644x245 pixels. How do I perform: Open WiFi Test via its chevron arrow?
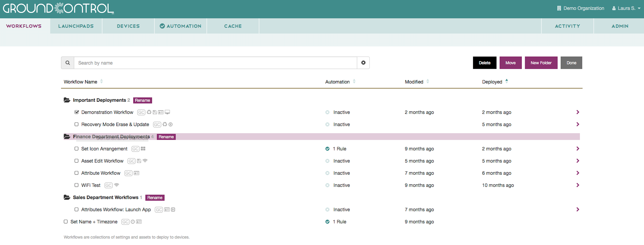click(x=578, y=185)
